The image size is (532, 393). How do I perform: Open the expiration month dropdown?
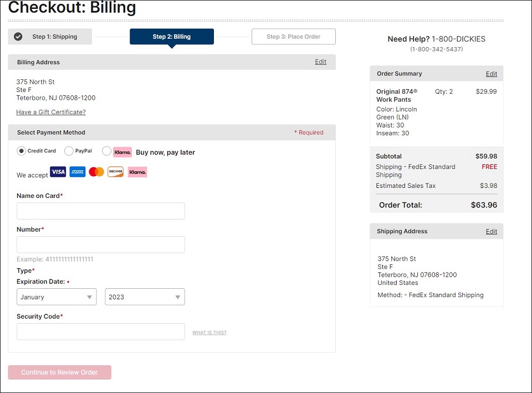[x=57, y=297]
